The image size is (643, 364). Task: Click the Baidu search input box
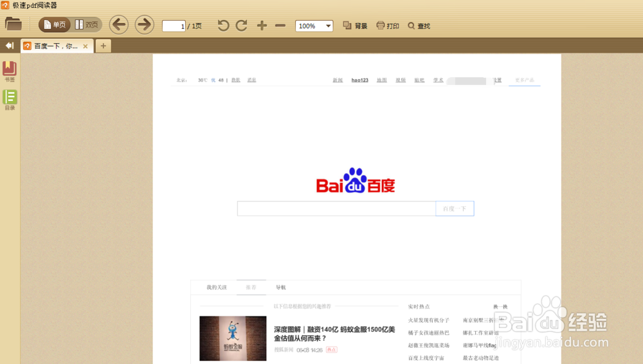pyautogui.click(x=336, y=208)
